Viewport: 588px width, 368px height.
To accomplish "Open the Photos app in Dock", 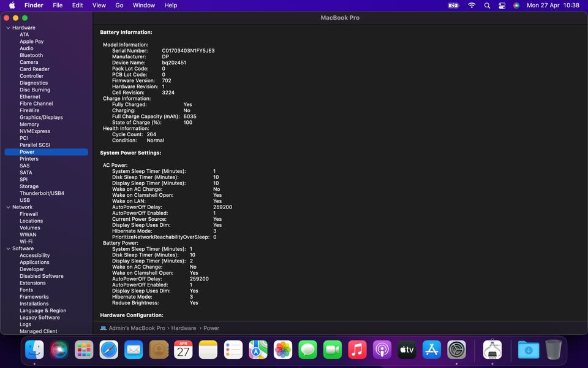I will click(x=283, y=350).
